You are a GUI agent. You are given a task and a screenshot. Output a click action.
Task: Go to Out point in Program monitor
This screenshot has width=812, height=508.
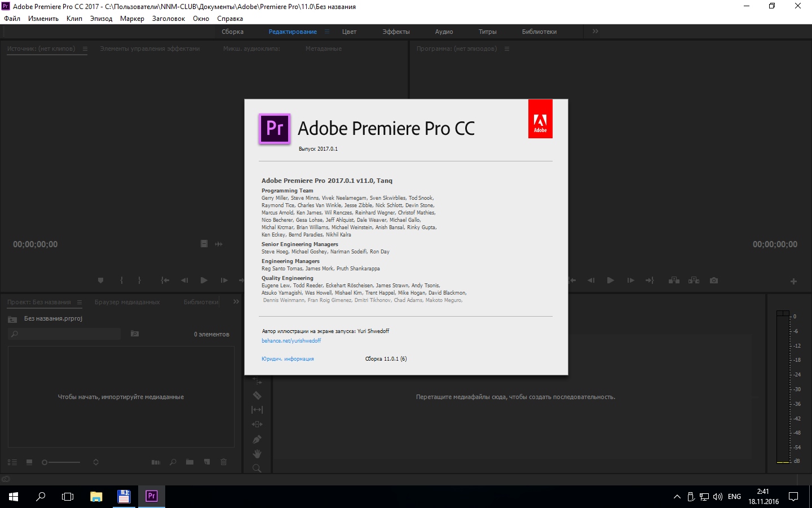coord(650,281)
